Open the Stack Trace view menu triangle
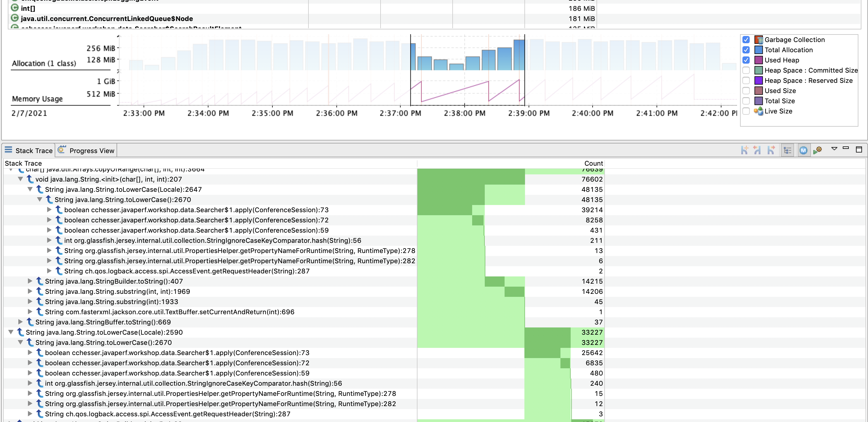Image resolution: width=868 pixels, height=422 pixels. (x=834, y=148)
